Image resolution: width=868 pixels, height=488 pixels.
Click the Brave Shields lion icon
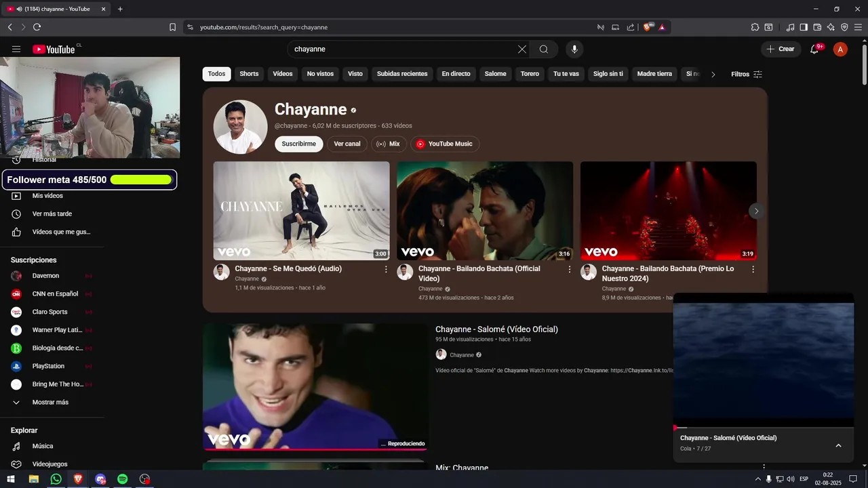648,27
